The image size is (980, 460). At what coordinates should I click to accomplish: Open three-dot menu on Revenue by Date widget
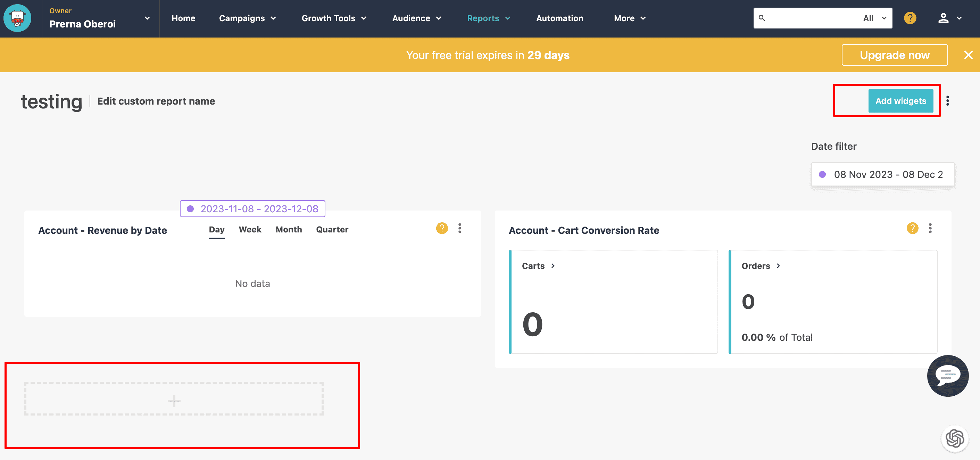[459, 228]
